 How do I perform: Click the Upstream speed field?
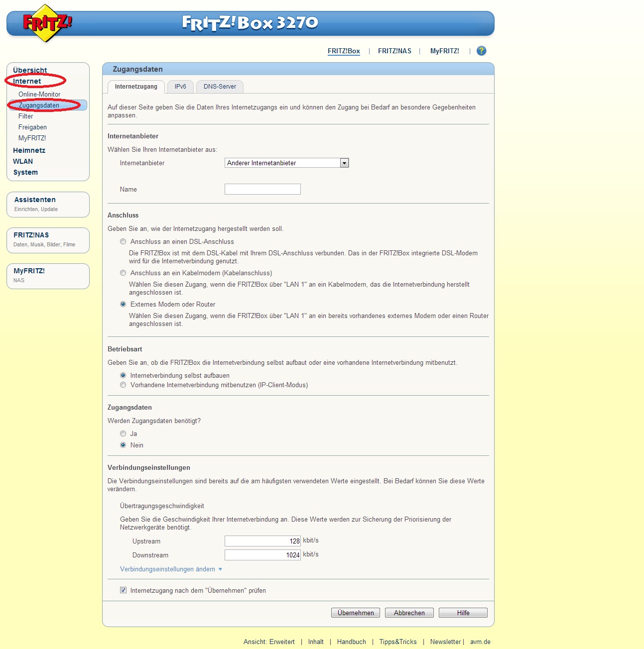point(262,541)
